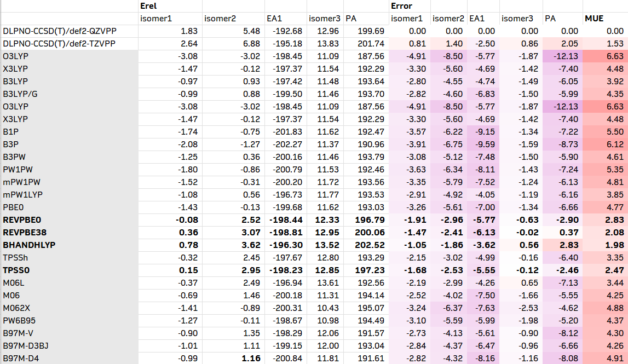
Task: Select the TPSSh method cell
Action: pos(15,257)
